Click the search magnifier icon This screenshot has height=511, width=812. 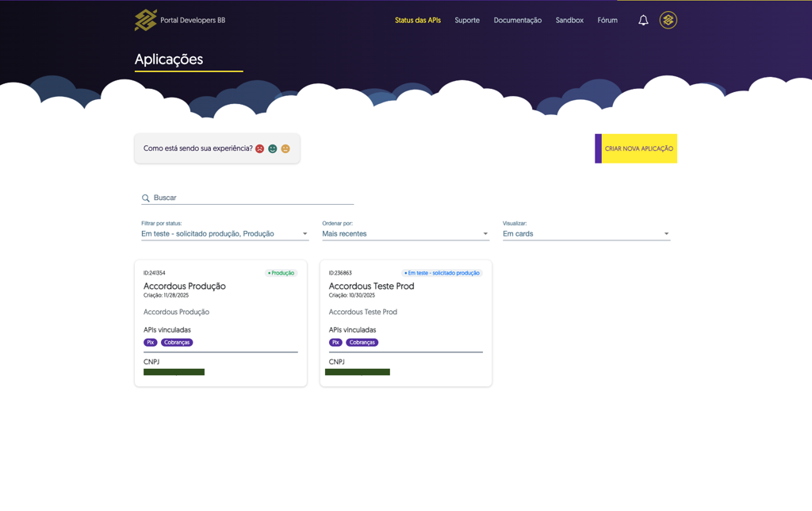pyautogui.click(x=146, y=198)
